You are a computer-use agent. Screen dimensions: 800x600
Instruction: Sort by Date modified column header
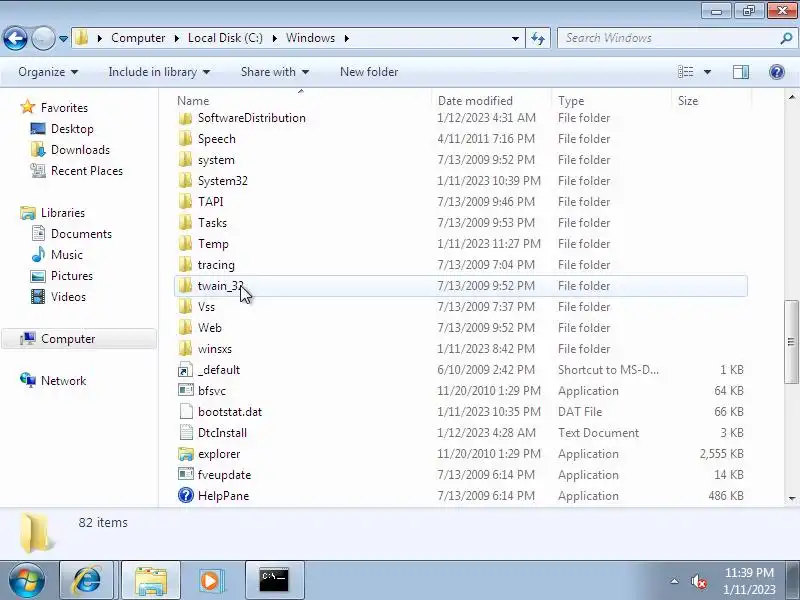(491, 101)
